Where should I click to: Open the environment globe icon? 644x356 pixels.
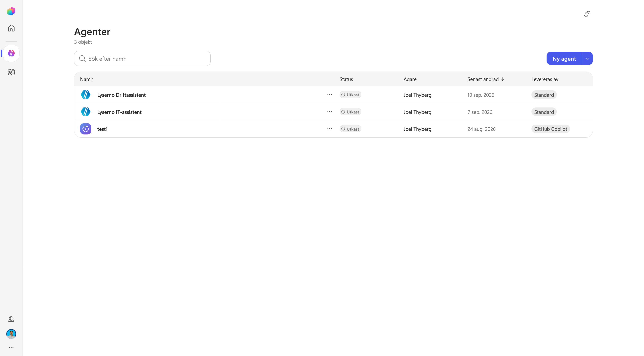click(11, 319)
